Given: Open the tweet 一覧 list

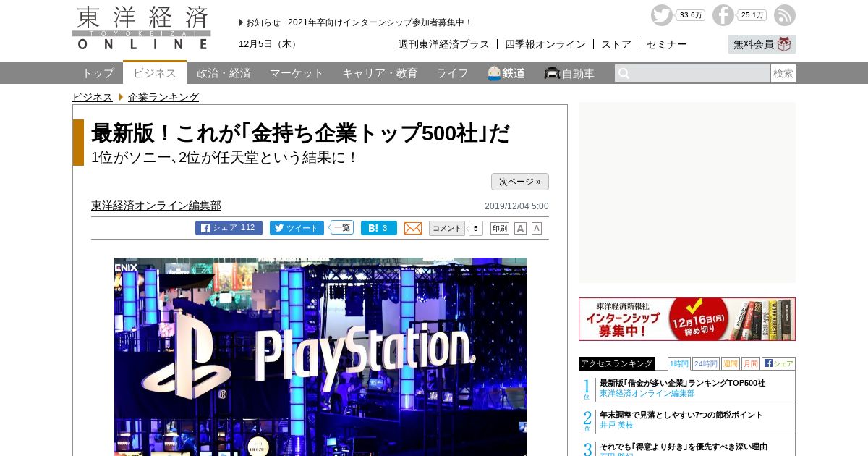Looking at the screenshot, I should (x=342, y=227).
